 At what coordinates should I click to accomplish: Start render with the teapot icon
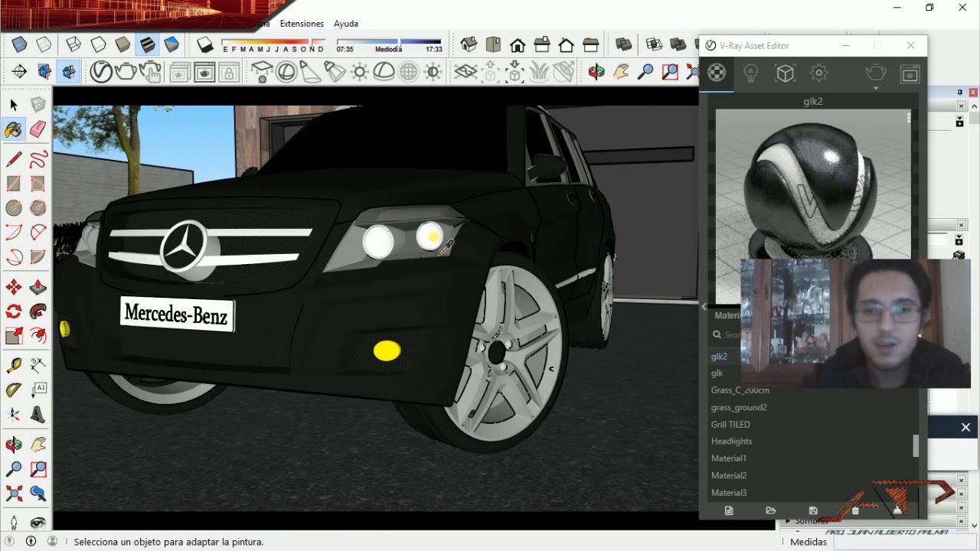[126, 72]
